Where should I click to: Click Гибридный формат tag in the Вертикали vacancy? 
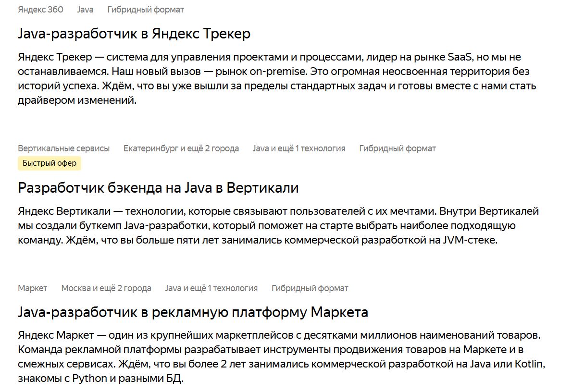(x=398, y=148)
